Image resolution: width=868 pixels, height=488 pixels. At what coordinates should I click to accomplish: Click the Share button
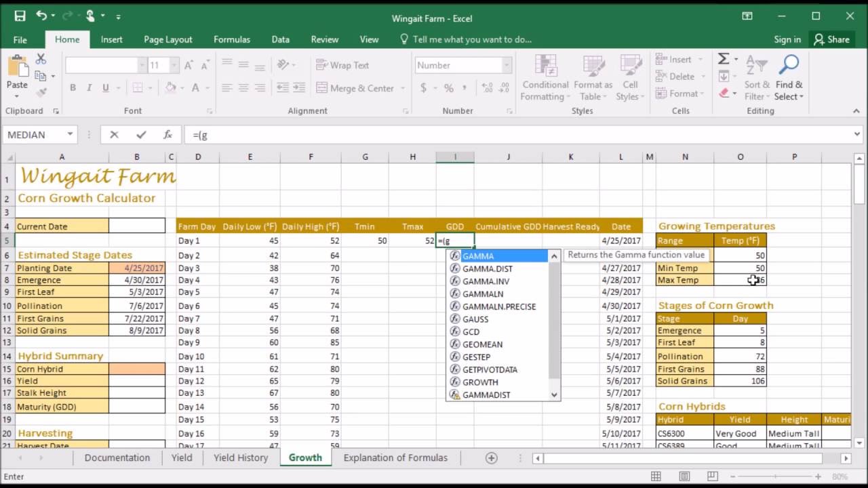pos(832,39)
